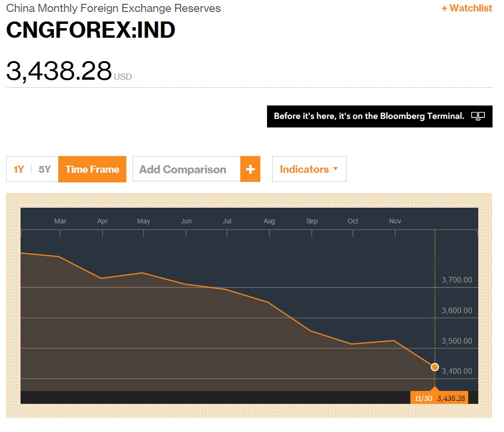This screenshot has width=504, height=432.
Task: Click the Jun label on chart timeline
Action: coord(186,221)
